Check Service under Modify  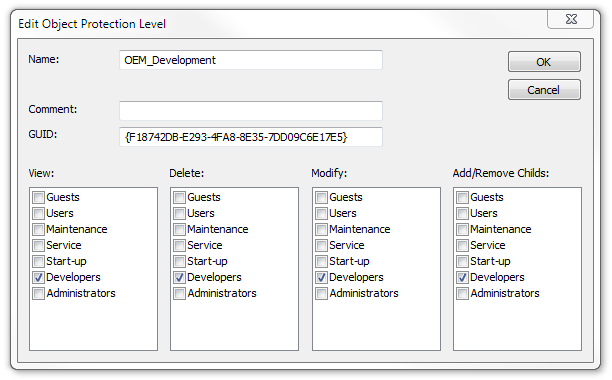(x=321, y=245)
